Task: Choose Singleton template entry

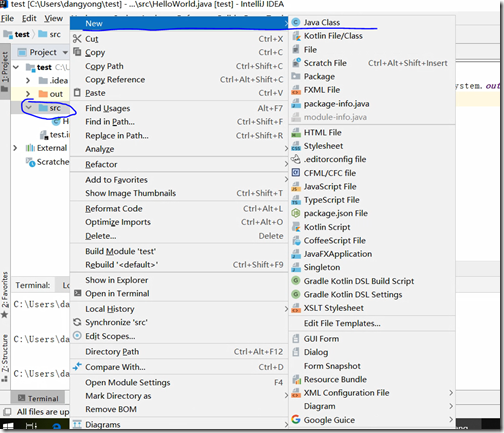Action: click(x=372, y=267)
